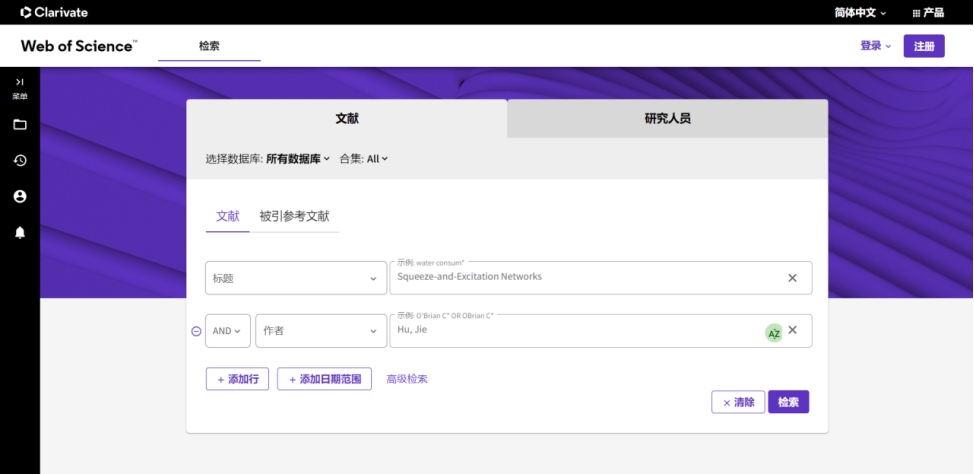
Task: Select the 被引参考文献 sub-tab
Action: [294, 216]
